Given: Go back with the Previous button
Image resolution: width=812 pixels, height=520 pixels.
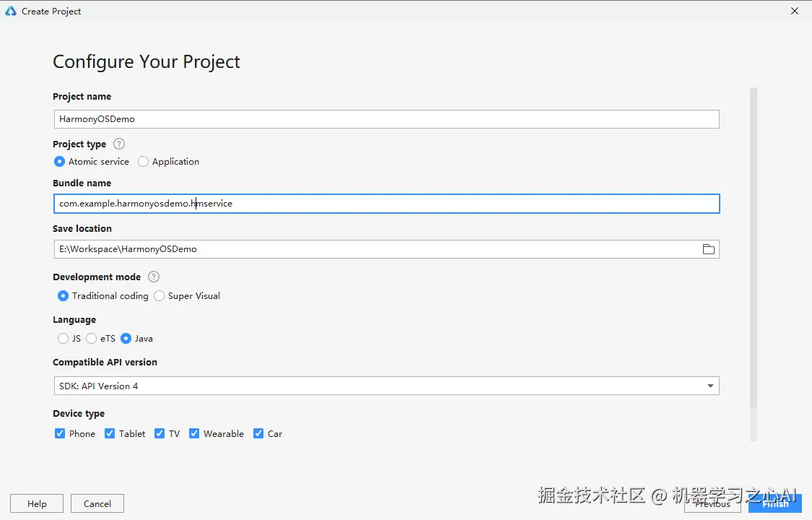Looking at the screenshot, I should coord(712,503).
